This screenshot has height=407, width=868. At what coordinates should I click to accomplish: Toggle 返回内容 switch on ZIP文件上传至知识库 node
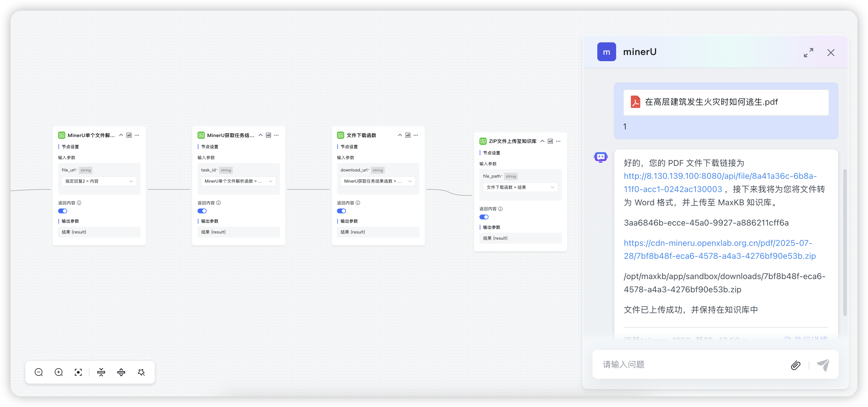tap(484, 217)
